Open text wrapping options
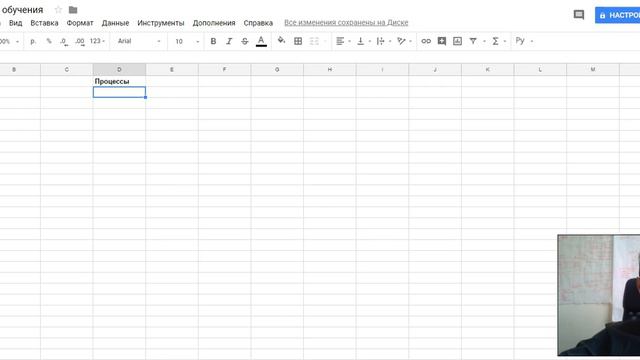Screen dimensions: 640x360 pyautogui.click(x=380, y=41)
